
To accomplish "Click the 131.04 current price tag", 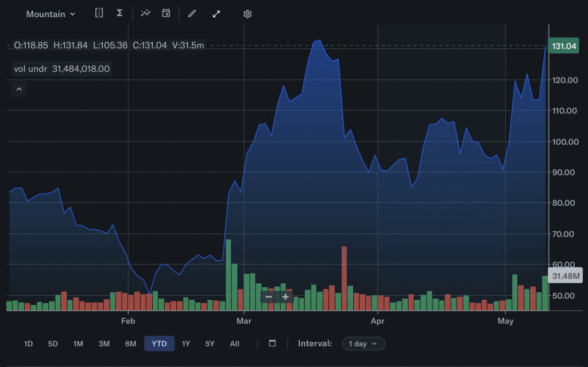I will [564, 46].
